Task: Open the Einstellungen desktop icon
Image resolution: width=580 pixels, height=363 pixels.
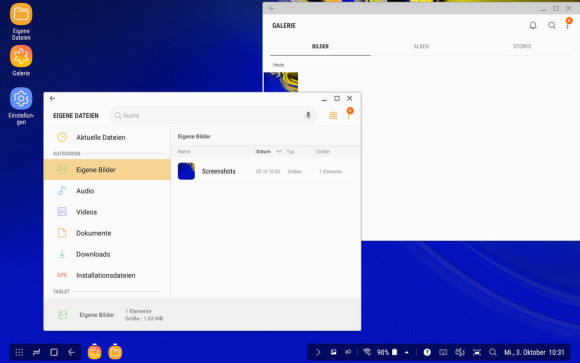Action: 21,106
